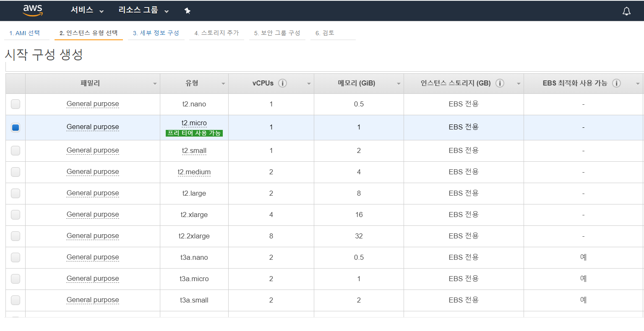This screenshot has height=331, width=644.
Task: Go to step 3. 세부 정보 구성
Action: coord(156,33)
